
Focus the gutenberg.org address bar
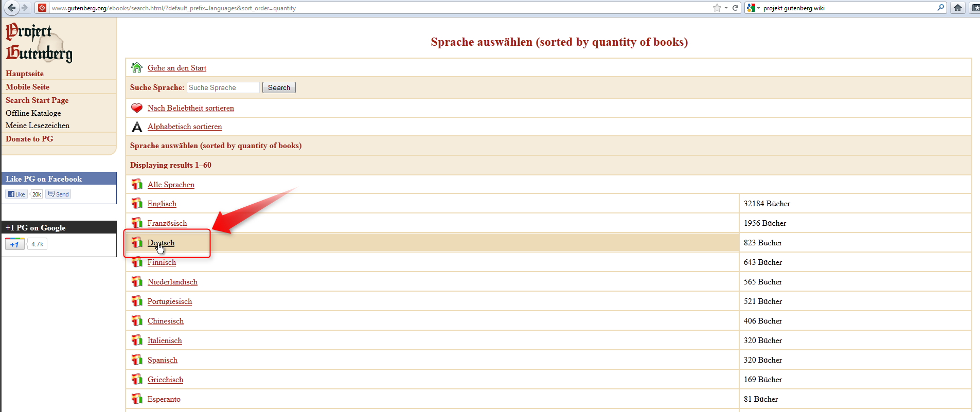[380, 8]
